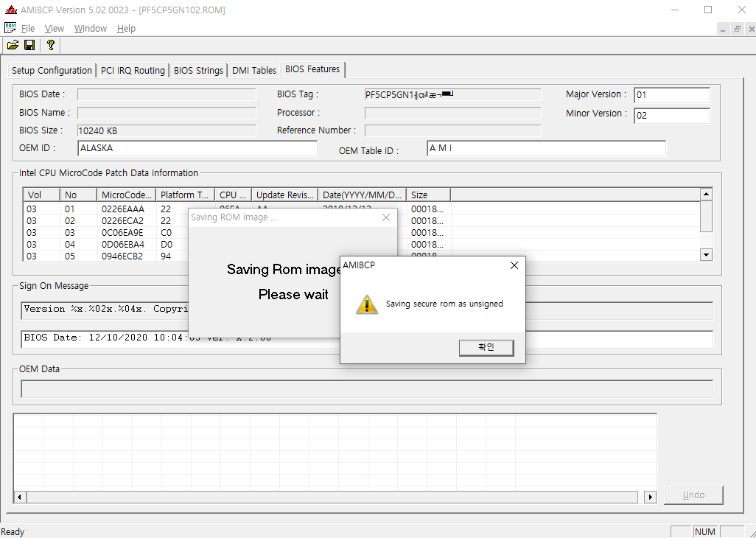Select microcode row 0946ECB2

(x=122, y=256)
